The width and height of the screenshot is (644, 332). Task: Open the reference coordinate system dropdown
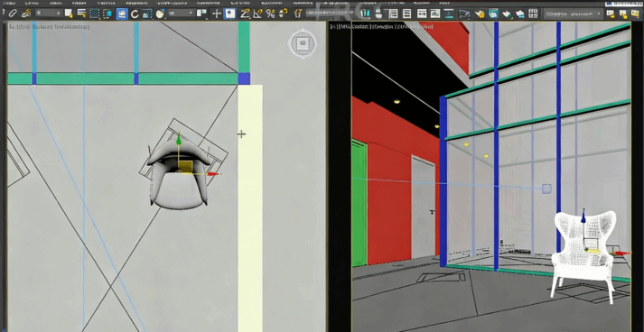(x=181, y=14)
